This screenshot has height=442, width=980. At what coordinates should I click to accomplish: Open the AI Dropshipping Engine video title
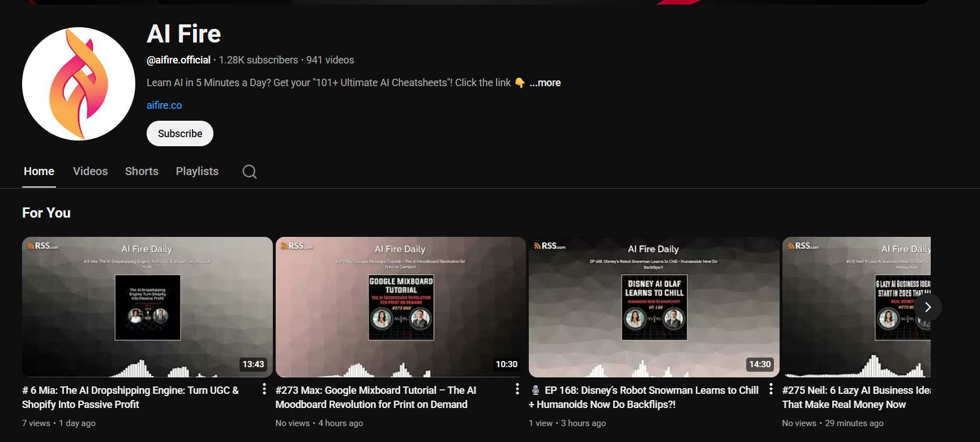131,397
